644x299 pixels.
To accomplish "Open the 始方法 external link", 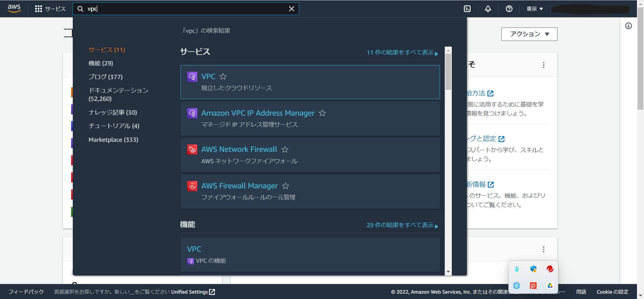I will point(480,93).
